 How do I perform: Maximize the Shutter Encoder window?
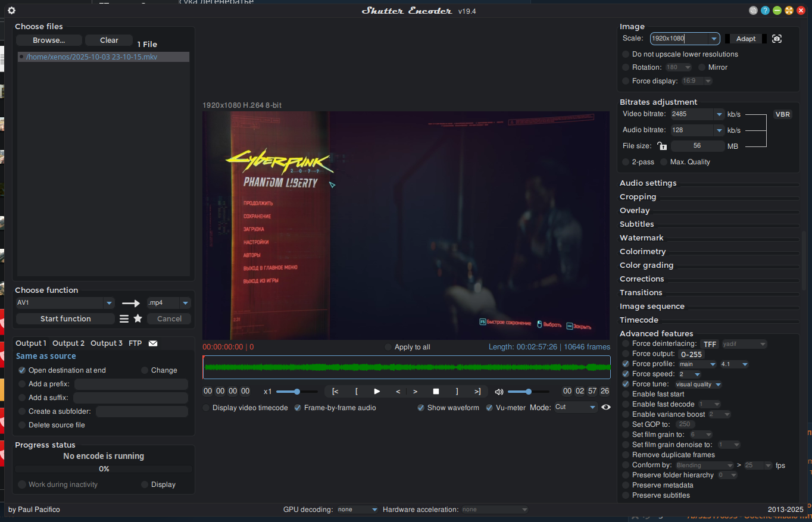[x=789, y=10]
